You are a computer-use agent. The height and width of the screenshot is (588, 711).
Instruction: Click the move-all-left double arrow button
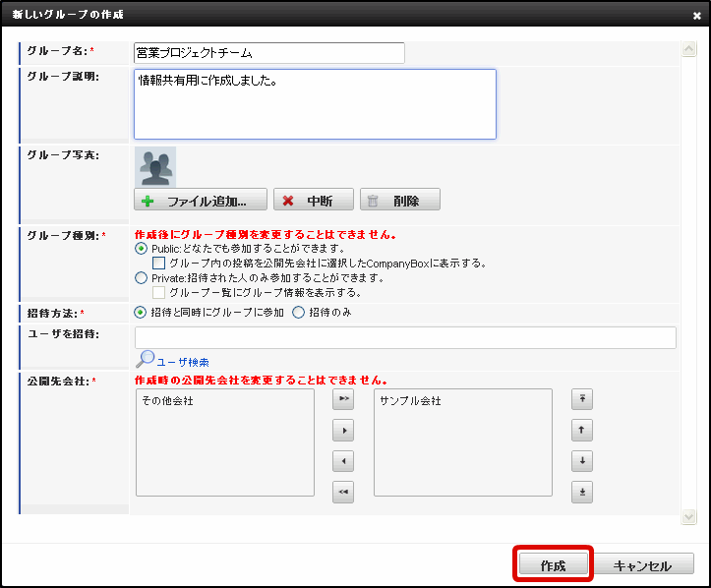(x=343, y=492)
